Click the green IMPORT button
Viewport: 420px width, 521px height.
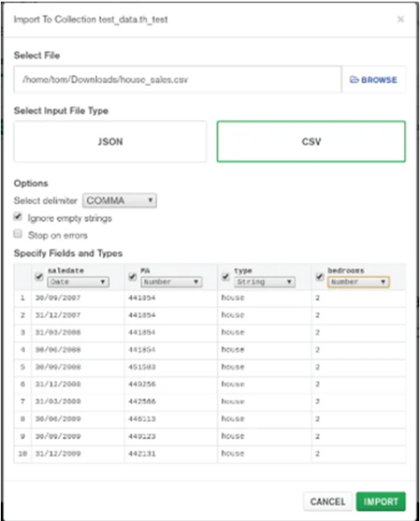(381, 502)
